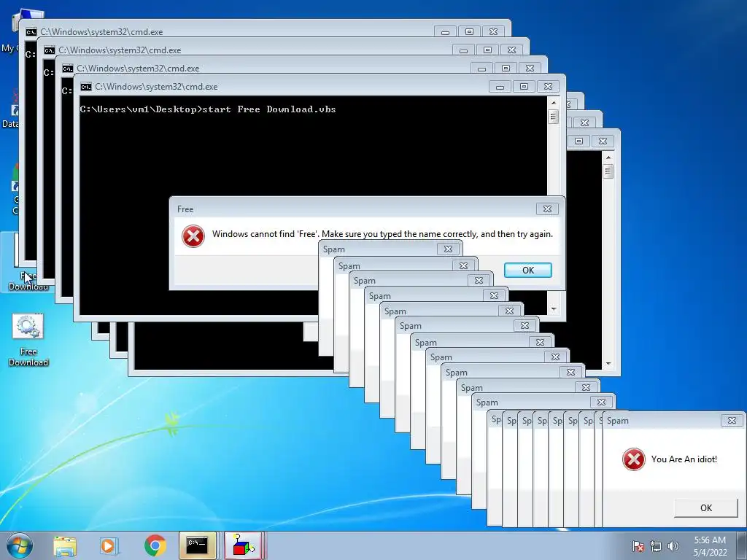Show the calendar via the 5:56 AM clock
Image resolution: width=747 pixels, height=560 pixels.
[710, 540]
